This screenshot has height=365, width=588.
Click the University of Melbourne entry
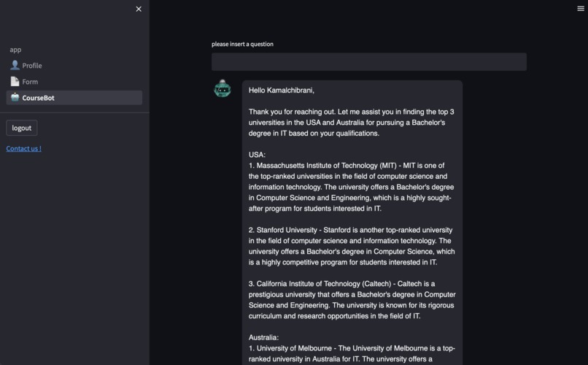tap(352, 354)
